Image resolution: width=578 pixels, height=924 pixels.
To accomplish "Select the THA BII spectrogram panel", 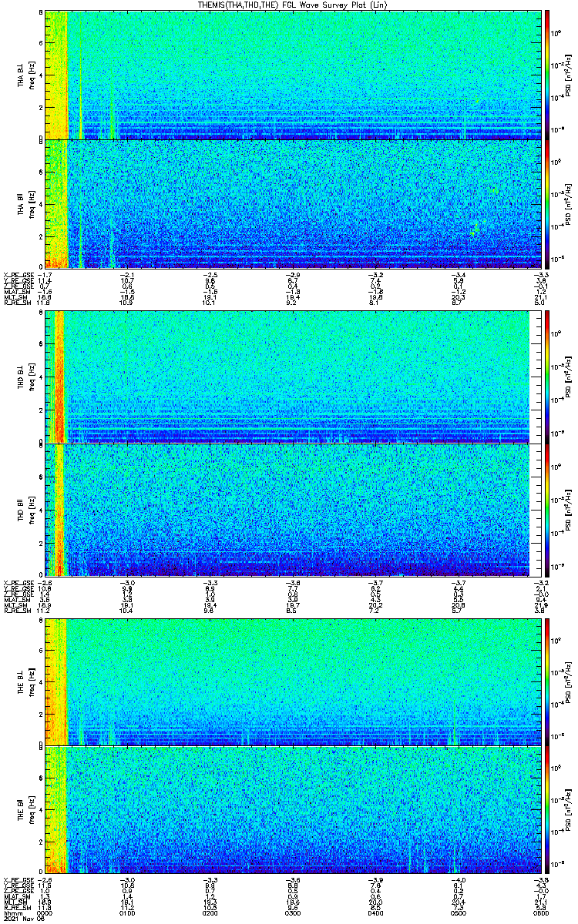I will pyautogui.click(x=294, y=203).
